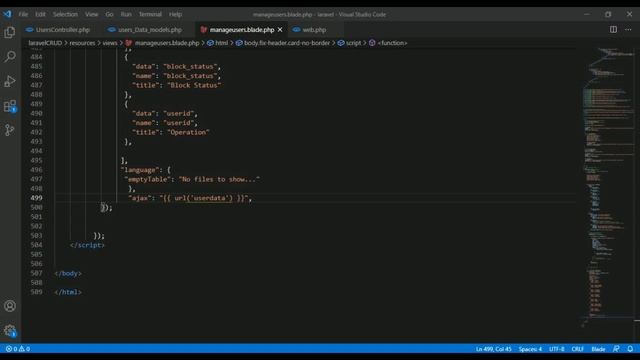Image resolution: width=640 pixels, height=360 pixels.
Task: Click laravelCRUD in breadcrumb
Action: 45,43
